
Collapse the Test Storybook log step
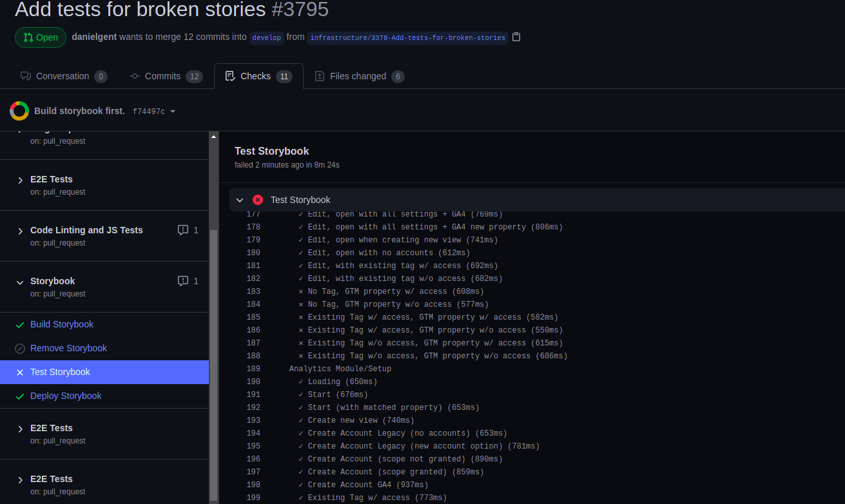(x=240, y=200)
